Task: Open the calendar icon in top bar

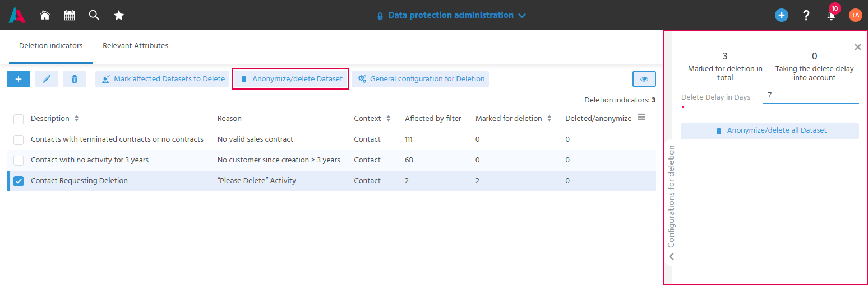Action: click(70, 16)
